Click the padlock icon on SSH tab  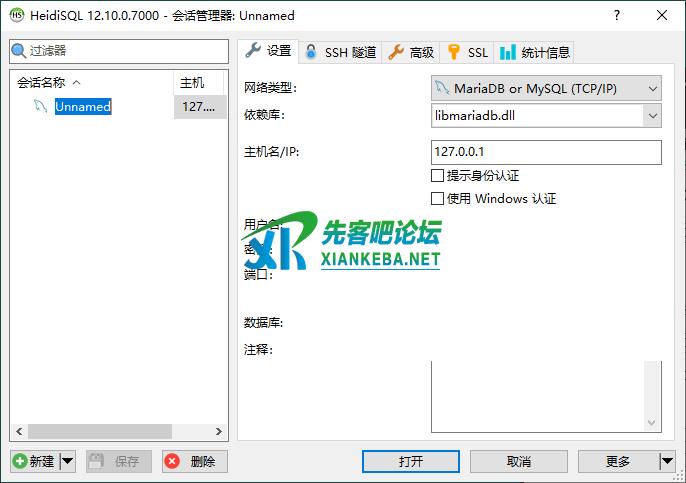(311, 52)
